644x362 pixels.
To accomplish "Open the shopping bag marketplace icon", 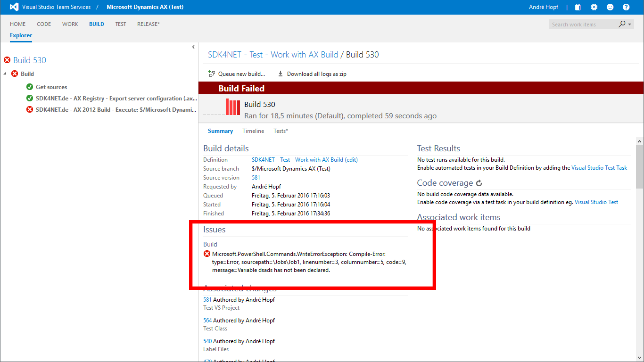I will 578,7.
